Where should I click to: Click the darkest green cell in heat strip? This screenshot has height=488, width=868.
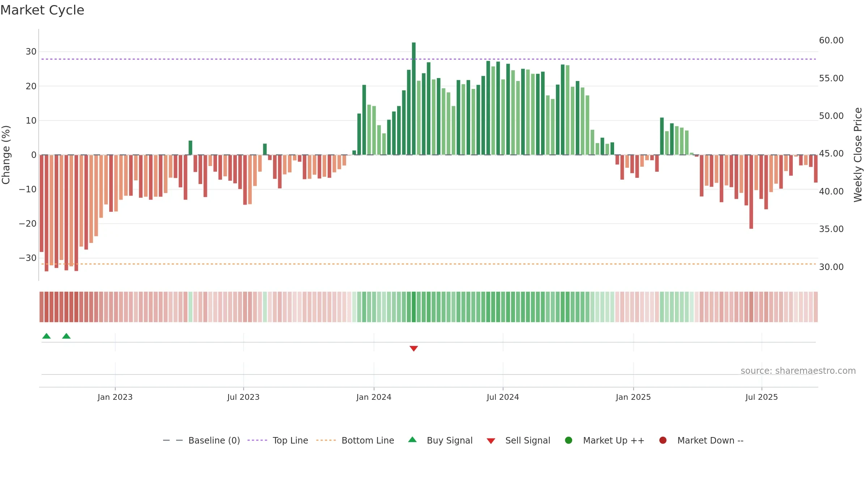[x=414, y=307]
